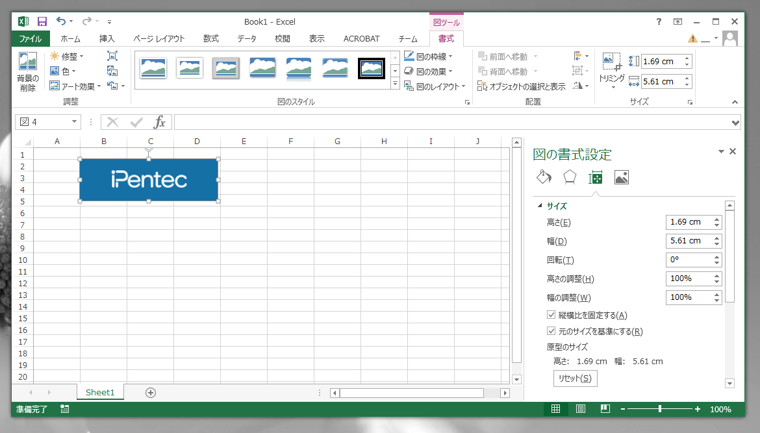Click the cancel X icon in formula bar
Viewport: 760px width, 433px height.
[x=112, y=122]
